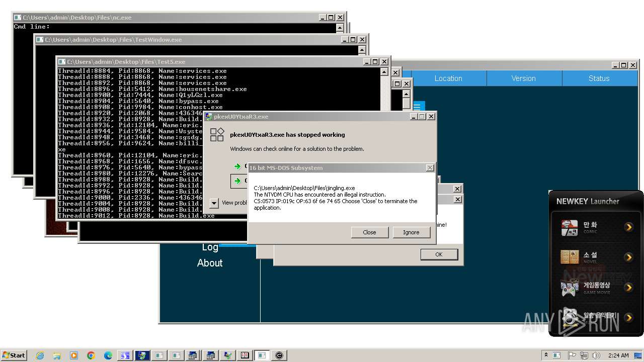
Task: Open Windows Explorer folder icon on taskbar
Action: click(x=57, y=355)
